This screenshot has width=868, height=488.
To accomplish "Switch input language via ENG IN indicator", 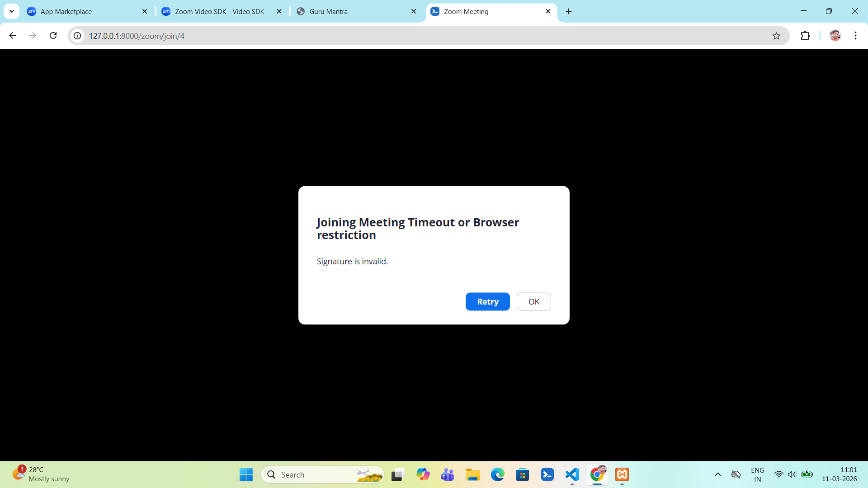I will pyautogui.click(x=757, y=474).
